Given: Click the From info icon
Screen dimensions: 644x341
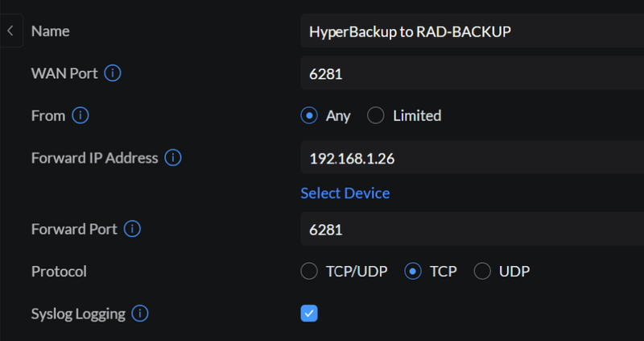Looking at the screenshot, I should pos(80,116).
